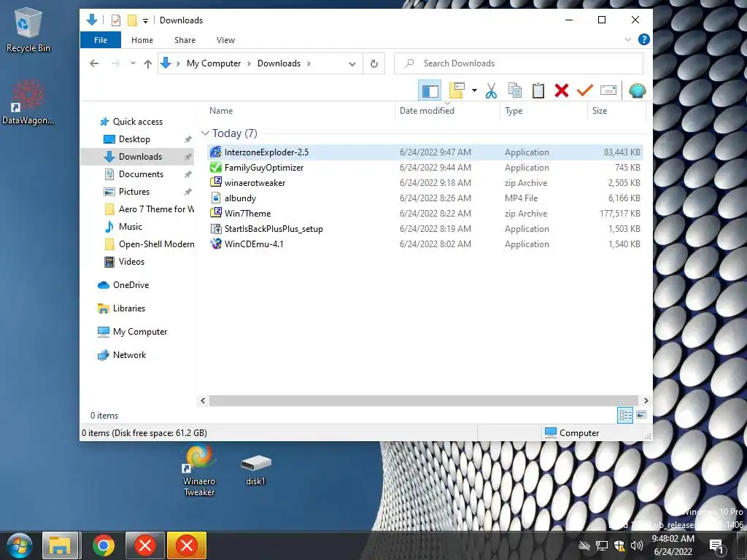Image resolution: width=747 pixels, height=560 pixels.
Task: Click the horizontal scrollbar right arrow
Action: [x=646, y=400]
